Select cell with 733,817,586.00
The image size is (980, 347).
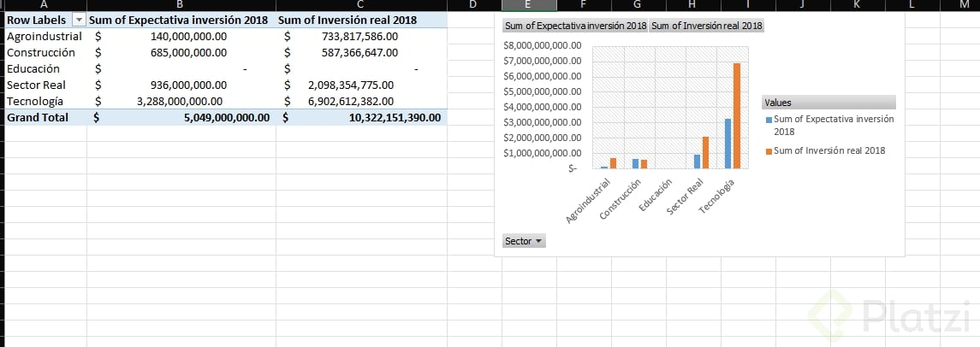click(x=361, y=36)
